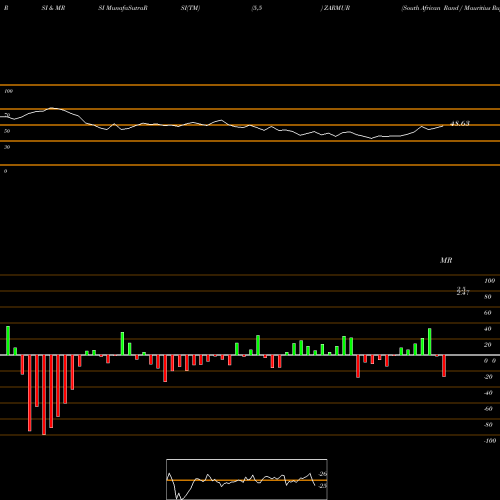The width and height of the screenshot is (500, 500).
Task: Open the mini price chart thumbnail
Action: pyautogui.click(x=247, y=479)
